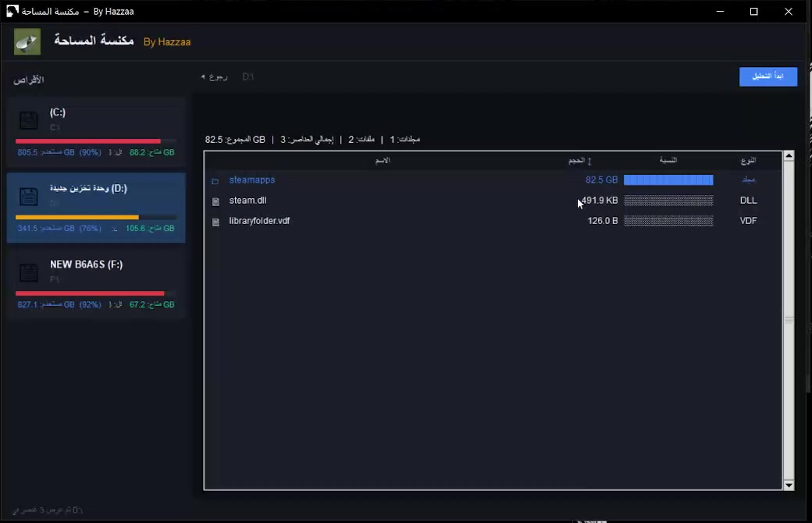Click the steam.dll file icon
812x523 pixels.
tap(216, 201)
